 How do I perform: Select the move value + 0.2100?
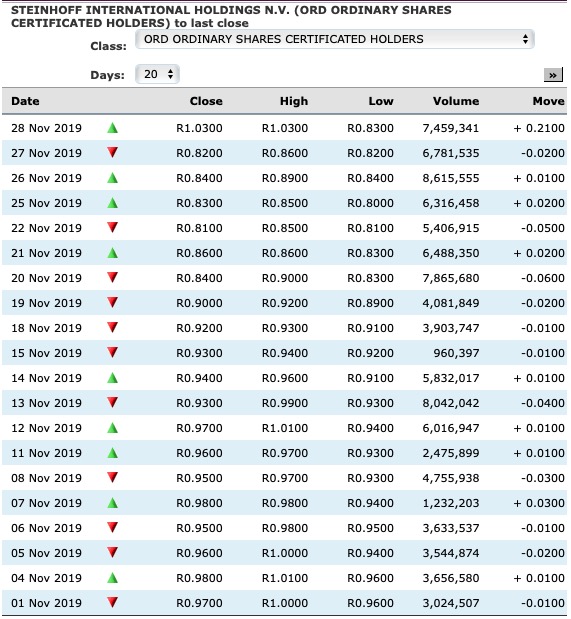(x=539, y=128)
